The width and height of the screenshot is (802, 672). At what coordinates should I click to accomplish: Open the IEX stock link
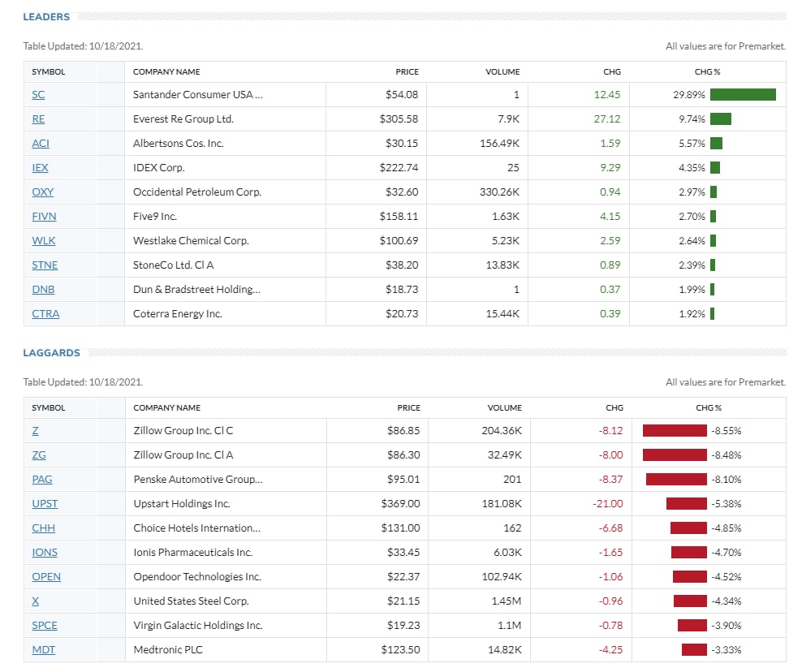[x=40, y=168]
